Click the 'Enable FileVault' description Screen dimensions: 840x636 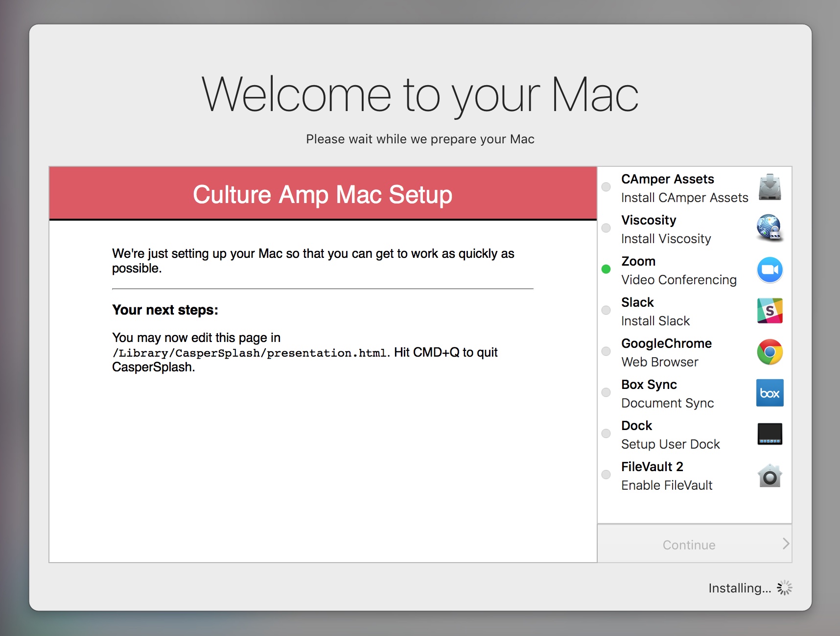(667, 485)
